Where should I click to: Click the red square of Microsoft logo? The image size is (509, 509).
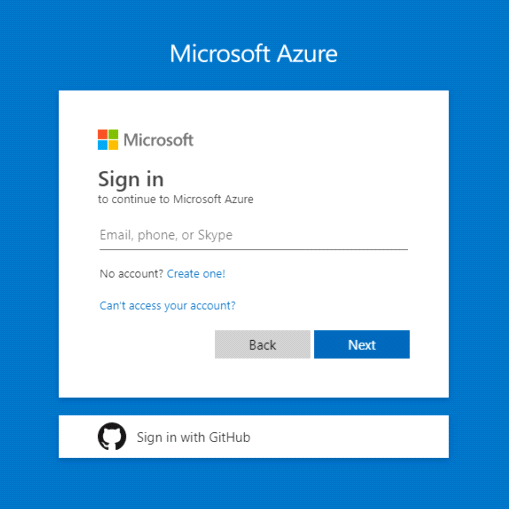(103, 134)
